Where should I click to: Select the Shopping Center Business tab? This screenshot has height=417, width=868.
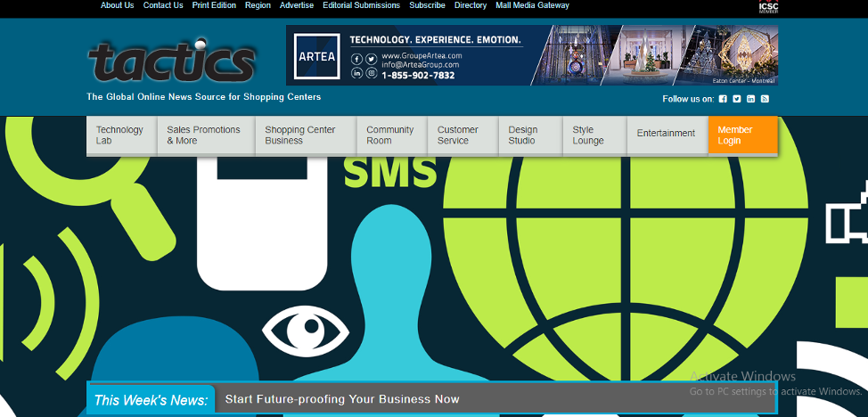pos(300,135)
